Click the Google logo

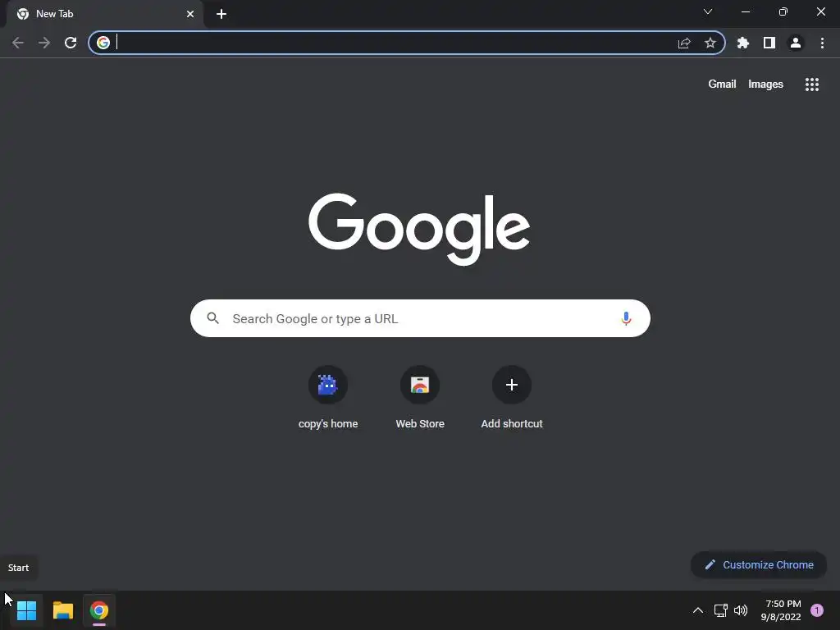point(419,230)
